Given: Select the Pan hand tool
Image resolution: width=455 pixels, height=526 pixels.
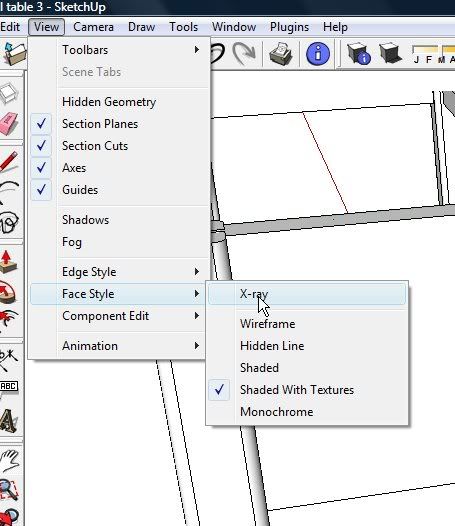Looking at the screenshot, I should (9, 461).
